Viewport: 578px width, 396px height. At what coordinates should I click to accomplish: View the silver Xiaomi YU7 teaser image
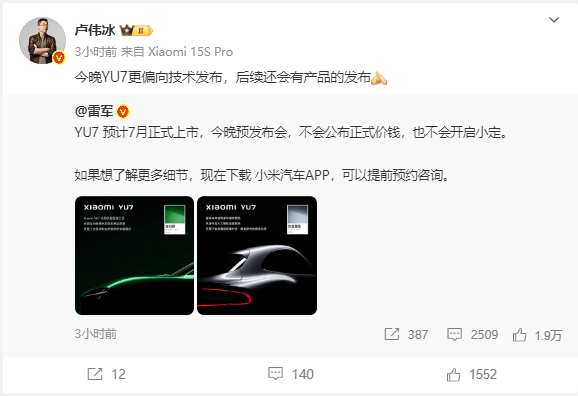pos(257,255)
